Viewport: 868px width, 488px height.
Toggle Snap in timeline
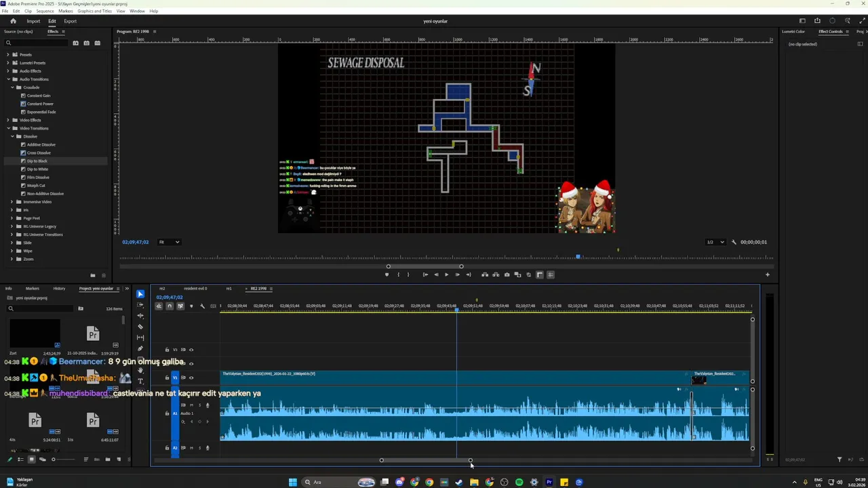pyautogui.click(x=170, y=306)
